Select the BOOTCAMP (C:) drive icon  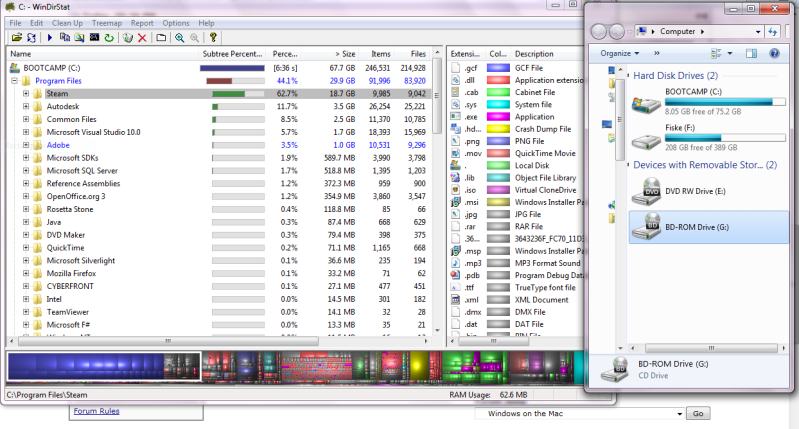(x=646, y=103)
